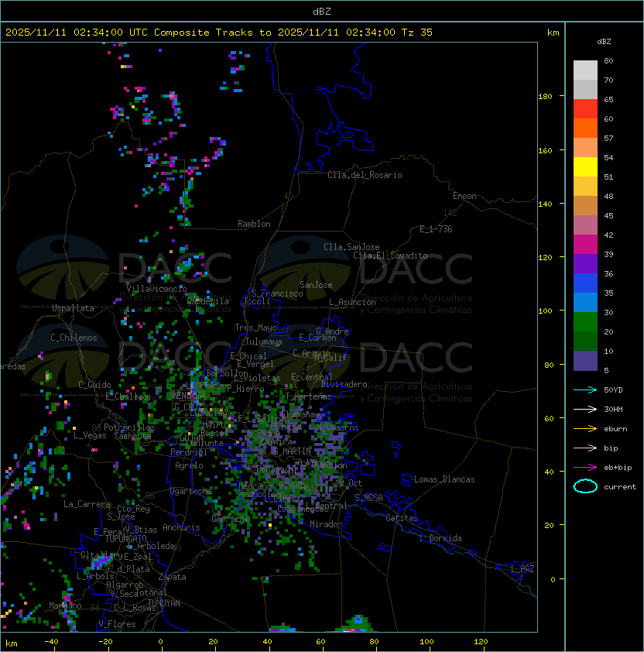Click the 'TUPUNGATO' map label
The width and height of the screenshot is (644, 652).
(x=126, y=538)
